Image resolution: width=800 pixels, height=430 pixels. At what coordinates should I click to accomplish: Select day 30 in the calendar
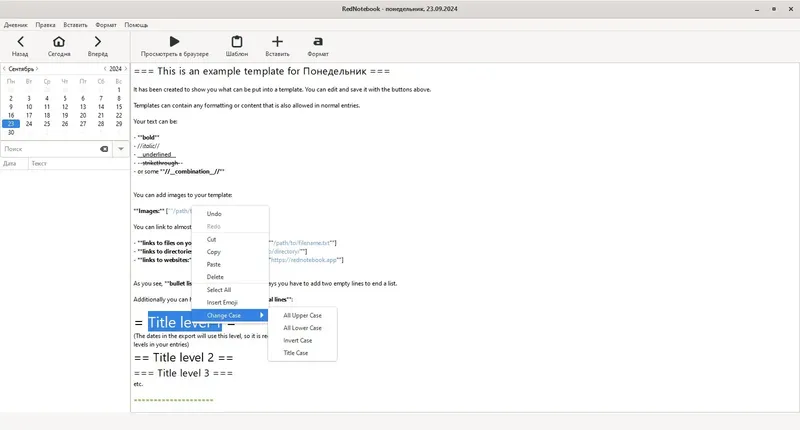tap(11, 133)
